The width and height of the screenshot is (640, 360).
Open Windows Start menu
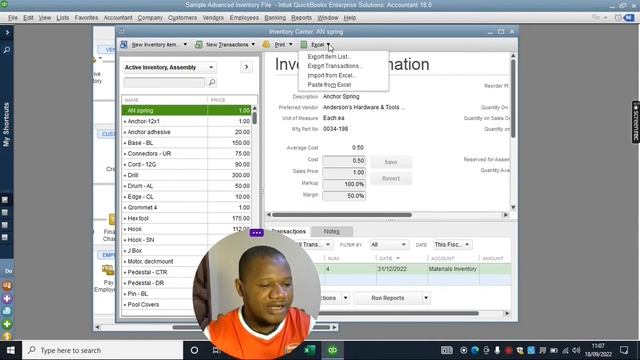click(x=11, y=350)
